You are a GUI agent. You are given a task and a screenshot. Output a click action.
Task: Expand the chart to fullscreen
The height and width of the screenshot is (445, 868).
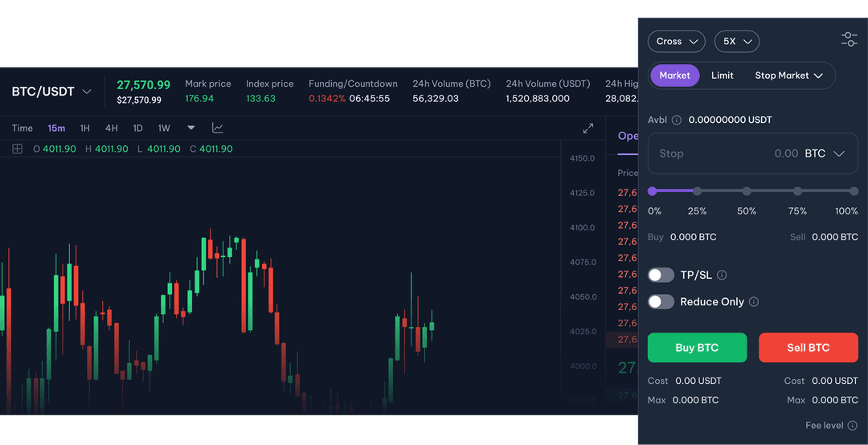pyautogui.click(x=588, y=129)
